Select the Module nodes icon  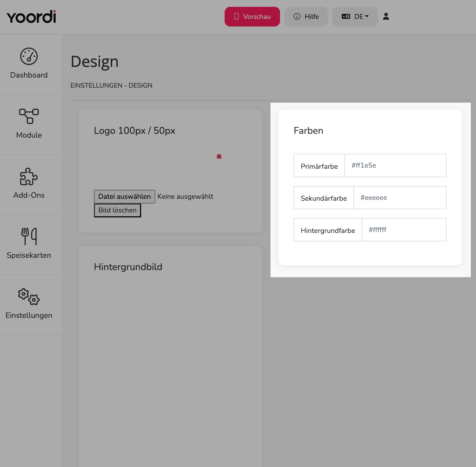[29, 116]
